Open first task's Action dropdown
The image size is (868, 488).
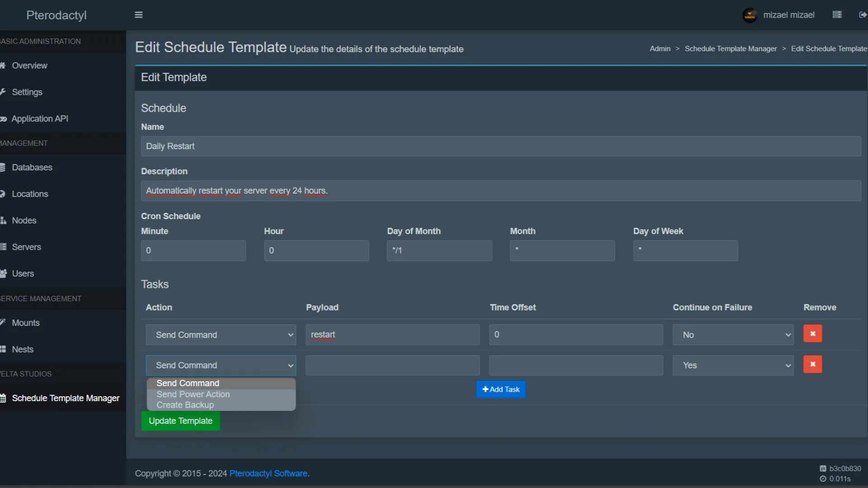click(221, 335)
